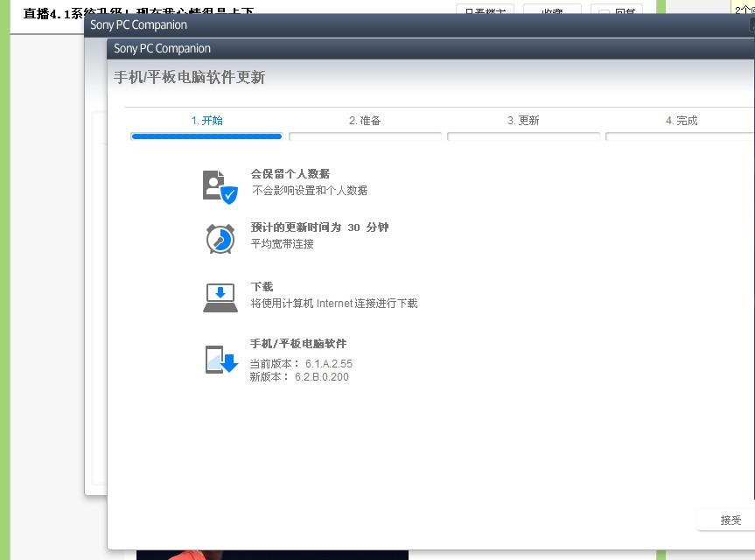
Task: Click the alarm clock update time icon
Action: (220, 239)
